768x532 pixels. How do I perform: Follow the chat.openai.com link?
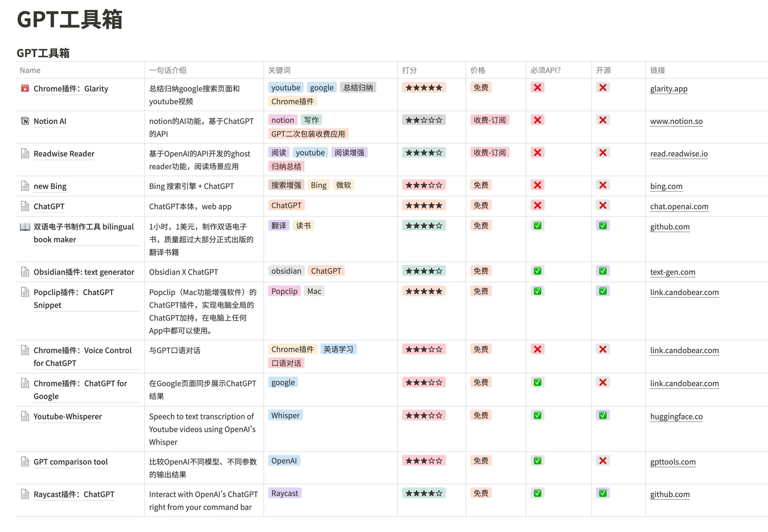(x=679, y=206)
